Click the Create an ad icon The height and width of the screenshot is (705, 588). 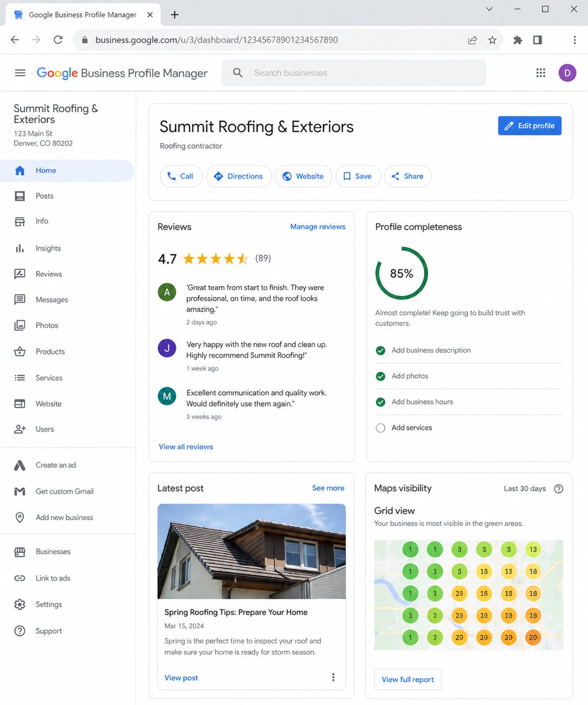(x=20, y=465)
